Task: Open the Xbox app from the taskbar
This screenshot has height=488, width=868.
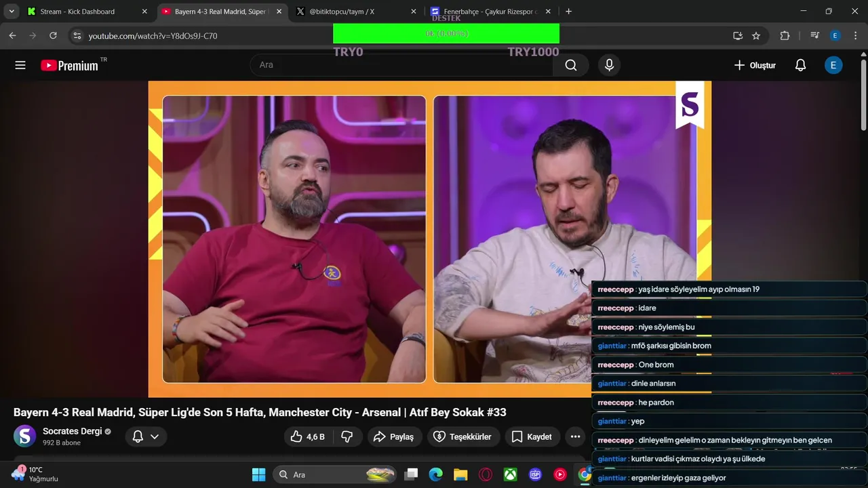Action: click(x=511, y=474)
